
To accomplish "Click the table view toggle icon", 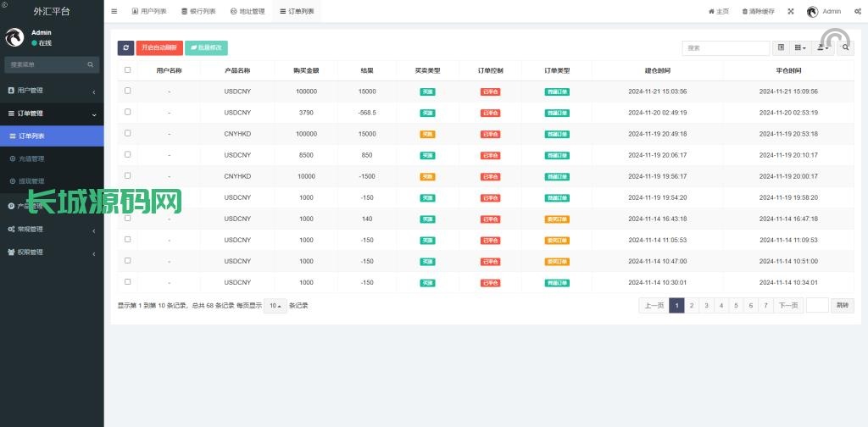I will coord(781,48).
